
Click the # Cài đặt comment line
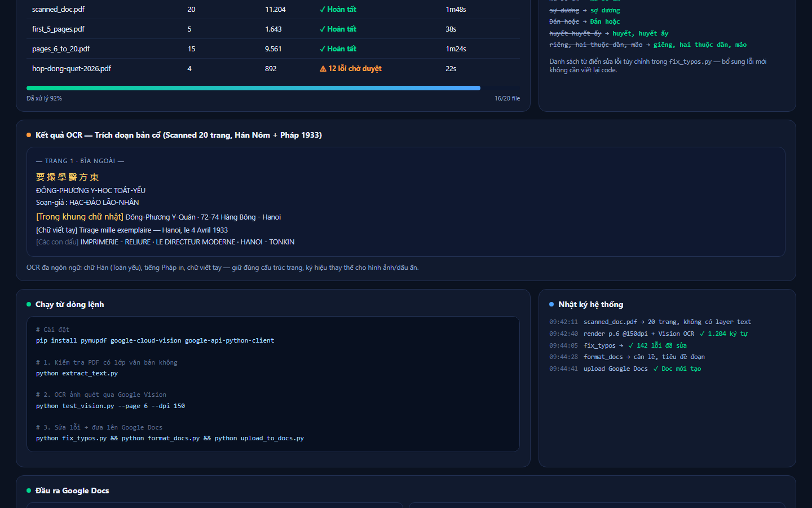coord(53,330)
